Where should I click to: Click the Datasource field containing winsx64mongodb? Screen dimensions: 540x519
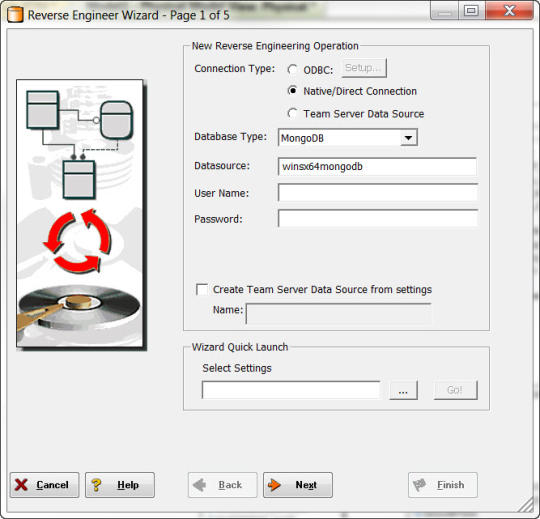click(377, 167)
